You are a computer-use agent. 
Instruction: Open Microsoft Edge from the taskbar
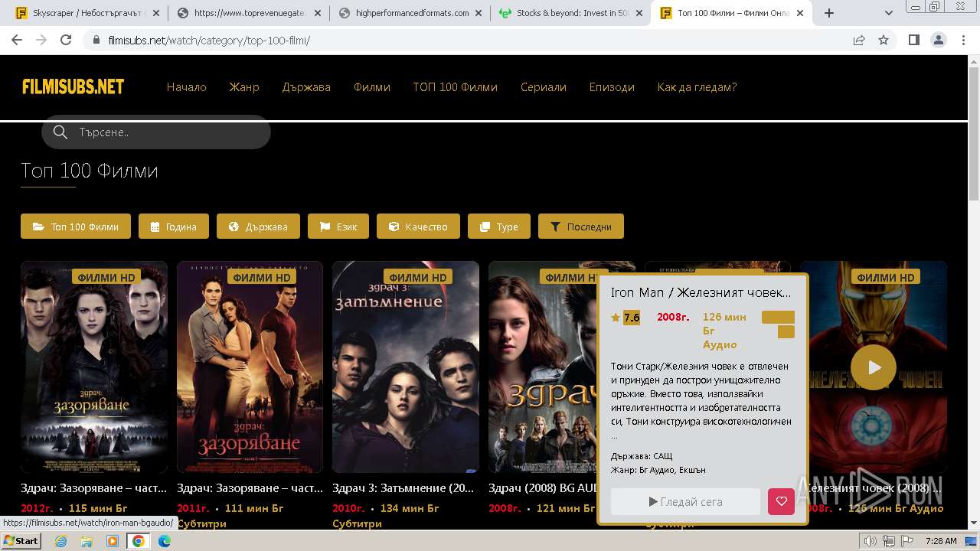pyautogui.click(x=165, y=541)
